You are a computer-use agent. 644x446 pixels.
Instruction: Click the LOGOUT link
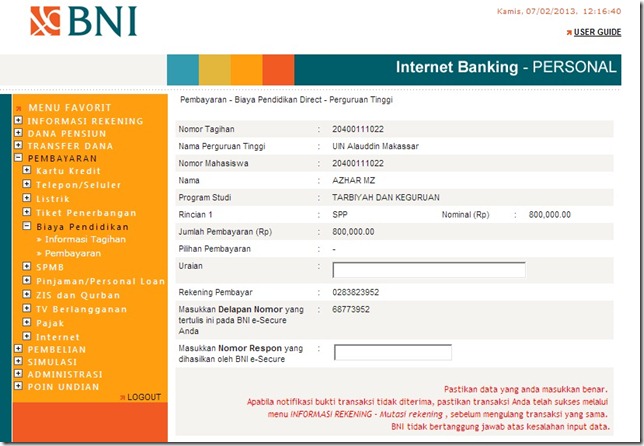pos(144,397)
